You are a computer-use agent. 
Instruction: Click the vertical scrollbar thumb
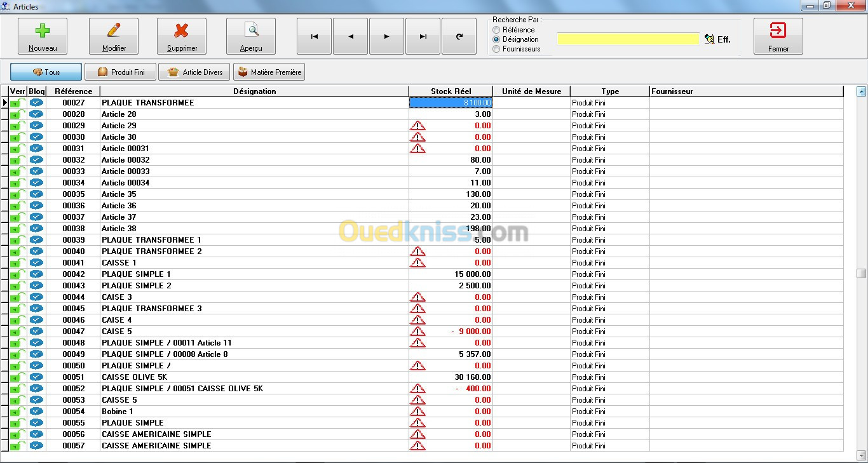(862, 274)
